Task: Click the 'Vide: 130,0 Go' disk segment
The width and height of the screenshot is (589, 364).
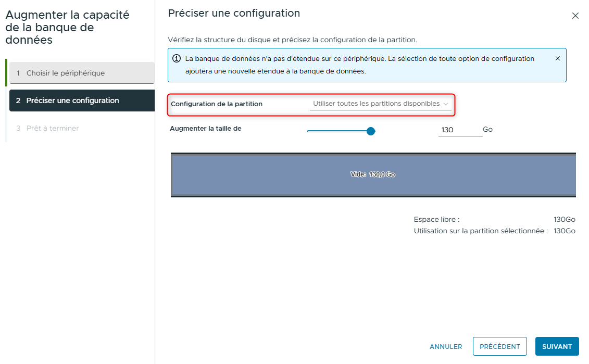Action: click(373, 174)
